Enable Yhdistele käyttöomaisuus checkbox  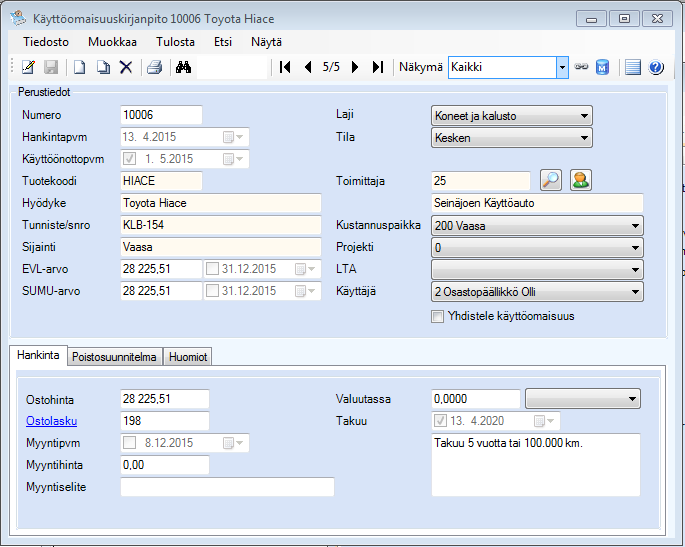coord(437,317)
